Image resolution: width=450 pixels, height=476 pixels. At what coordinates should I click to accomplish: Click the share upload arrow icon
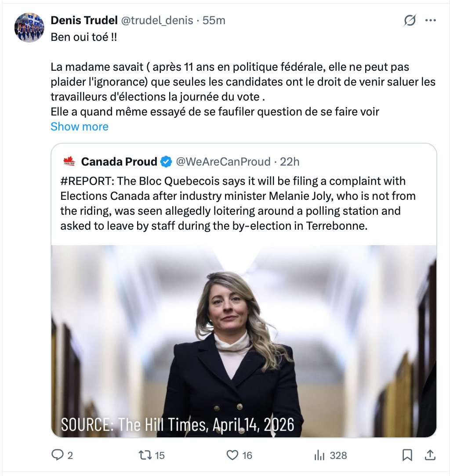[x=430, y=455]
